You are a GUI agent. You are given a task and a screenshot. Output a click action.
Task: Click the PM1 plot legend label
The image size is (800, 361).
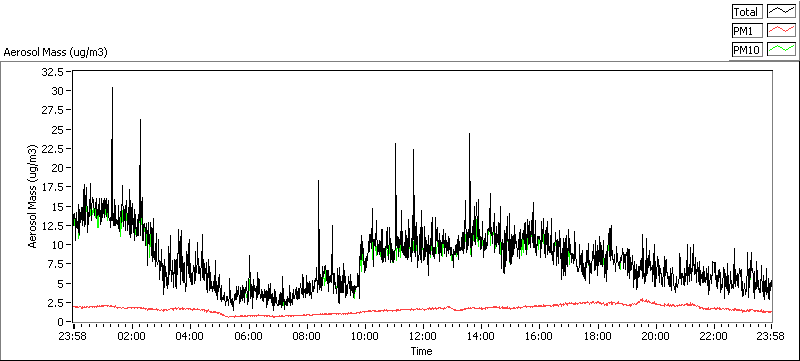[x=747, y=31]
